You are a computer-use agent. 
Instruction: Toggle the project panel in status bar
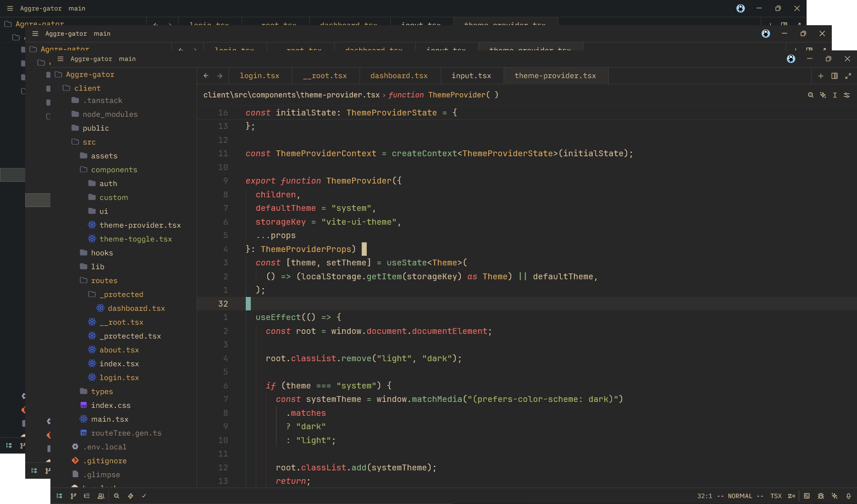59,496
